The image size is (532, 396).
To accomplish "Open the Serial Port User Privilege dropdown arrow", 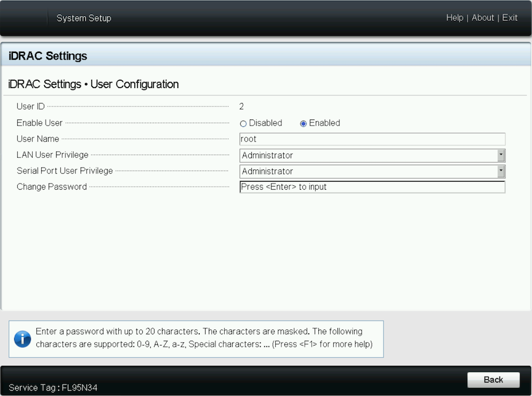I will [501, 171].
